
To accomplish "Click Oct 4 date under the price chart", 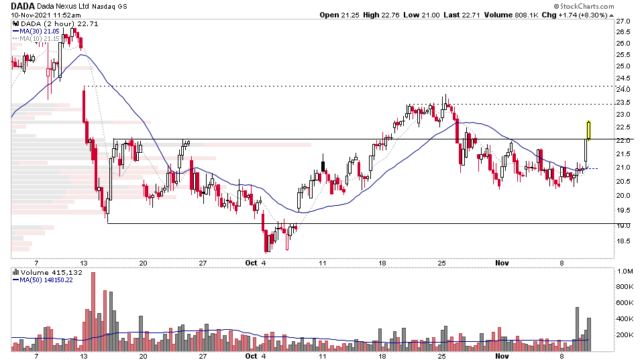I will tap(256, 263).
